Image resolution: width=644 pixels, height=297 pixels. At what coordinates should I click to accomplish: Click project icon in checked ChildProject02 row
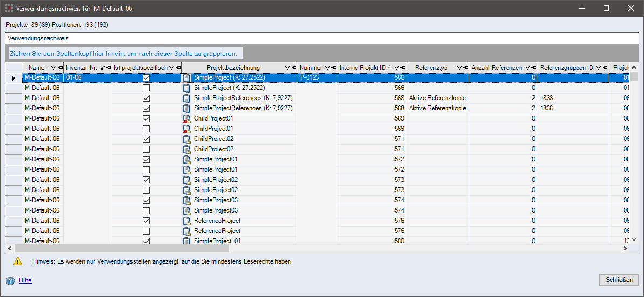pyautogui.click(x=187, y=139)
